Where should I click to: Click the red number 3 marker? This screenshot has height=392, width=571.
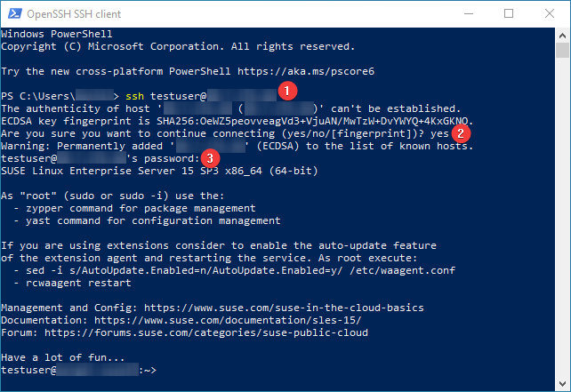tap(209, 156)
